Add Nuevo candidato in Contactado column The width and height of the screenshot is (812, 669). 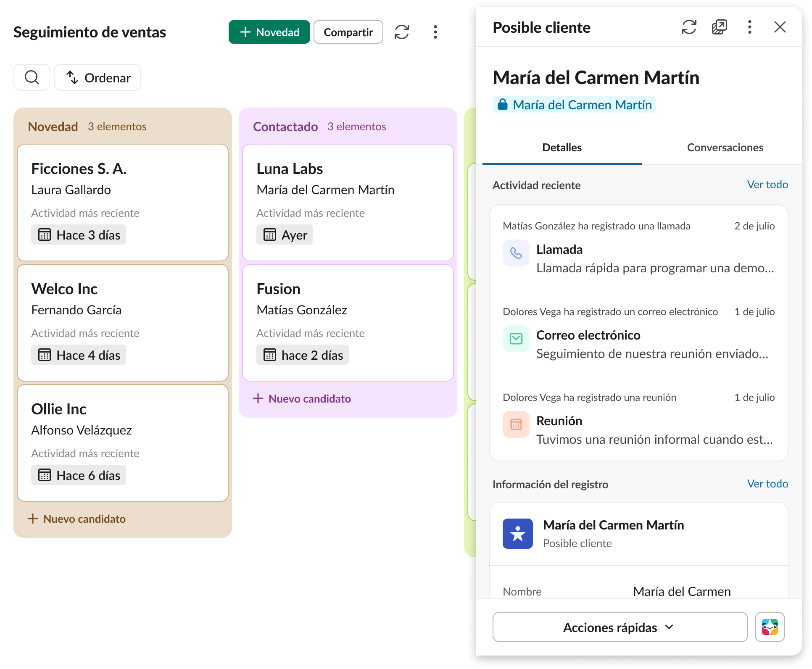click(302, 398)
